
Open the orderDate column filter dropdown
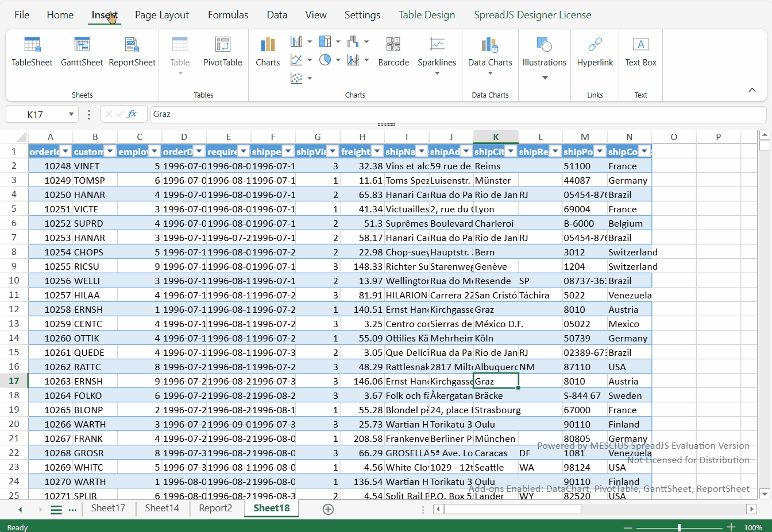(199, 152)
